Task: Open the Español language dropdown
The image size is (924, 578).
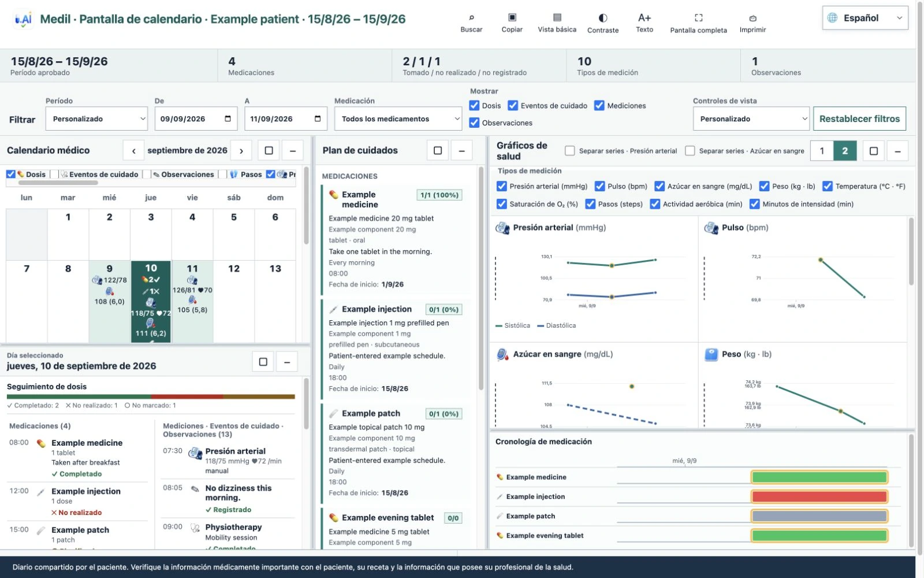Action: tap(865, 18)
